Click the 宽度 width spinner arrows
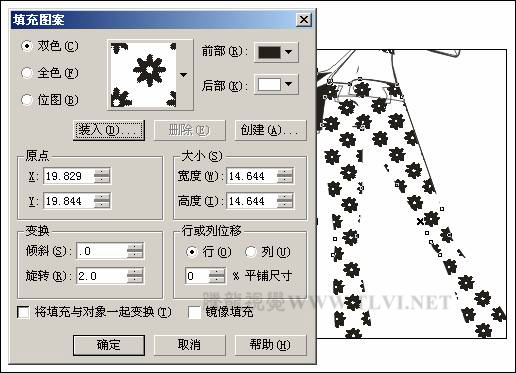Screen dimensions: 516x373 (x=285, y=176)
